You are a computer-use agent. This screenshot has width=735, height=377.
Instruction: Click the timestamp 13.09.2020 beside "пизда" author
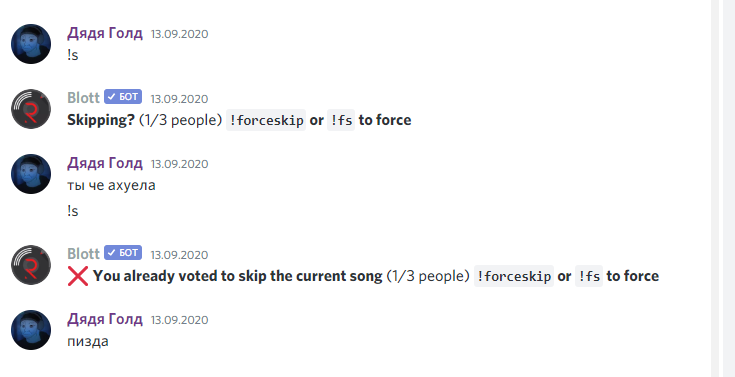point(180,320)
